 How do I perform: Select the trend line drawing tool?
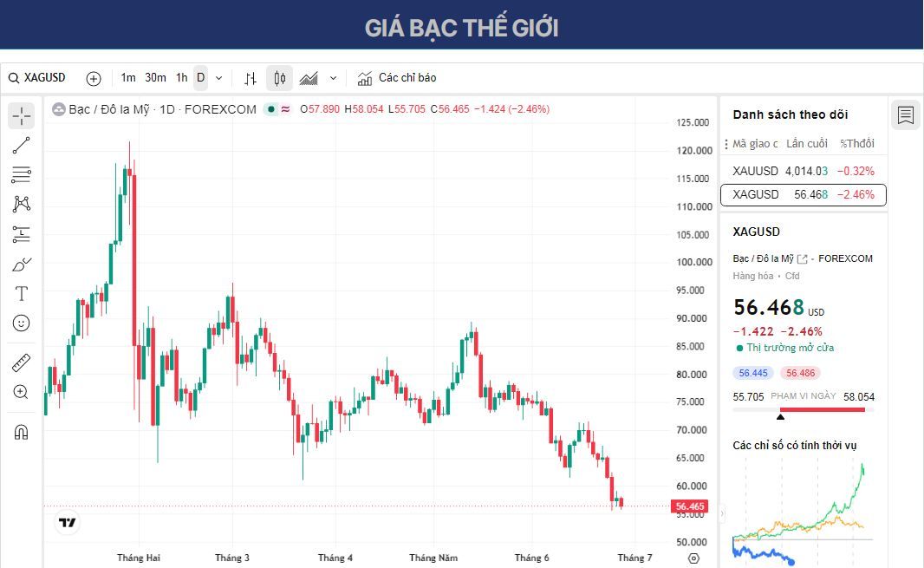[x=21, y=145]
